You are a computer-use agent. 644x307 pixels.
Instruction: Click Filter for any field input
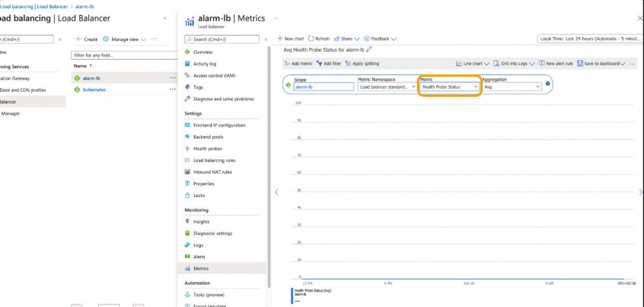(124, 55)
